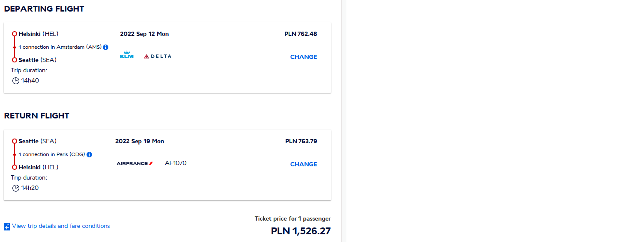This screenshot has width=644, height=242.
Task: Click the Air France logo
Action: pyautogui.click(x=135, y=163)
